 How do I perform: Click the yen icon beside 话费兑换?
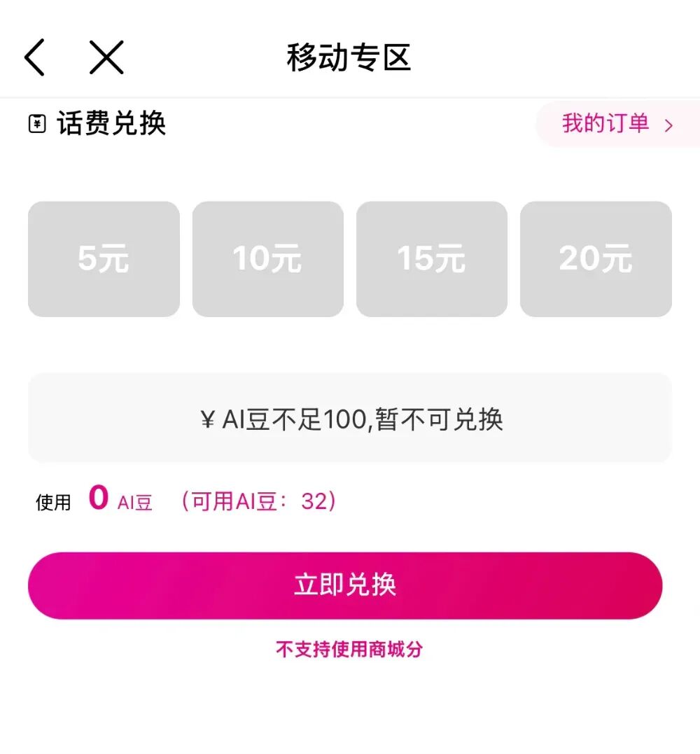click(36, 125)
